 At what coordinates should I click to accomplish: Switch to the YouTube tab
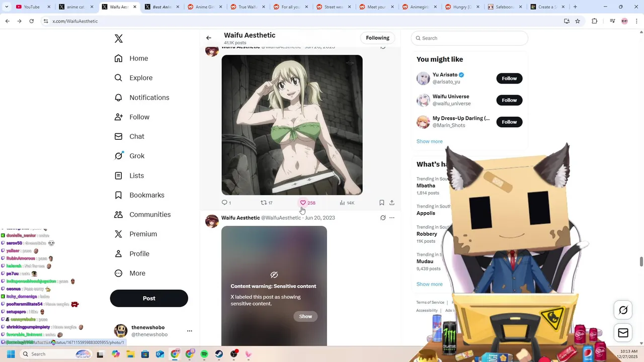33,7
